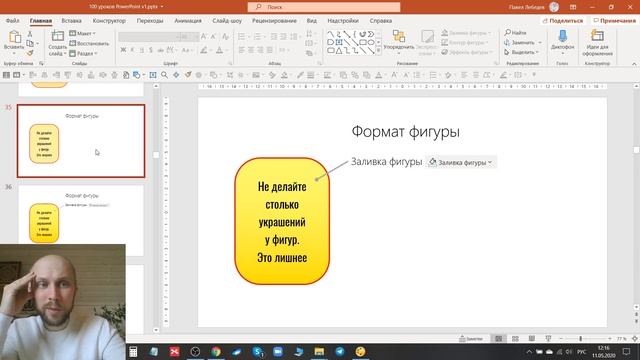640x360 pixels.
Task: Switch to Animation (Анимация) tab
Action: (x=188, y=20)
